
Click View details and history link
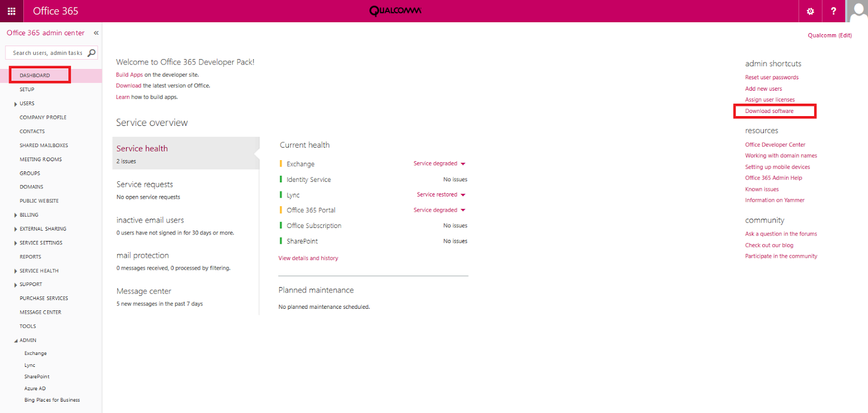click(x=308, y=258)
